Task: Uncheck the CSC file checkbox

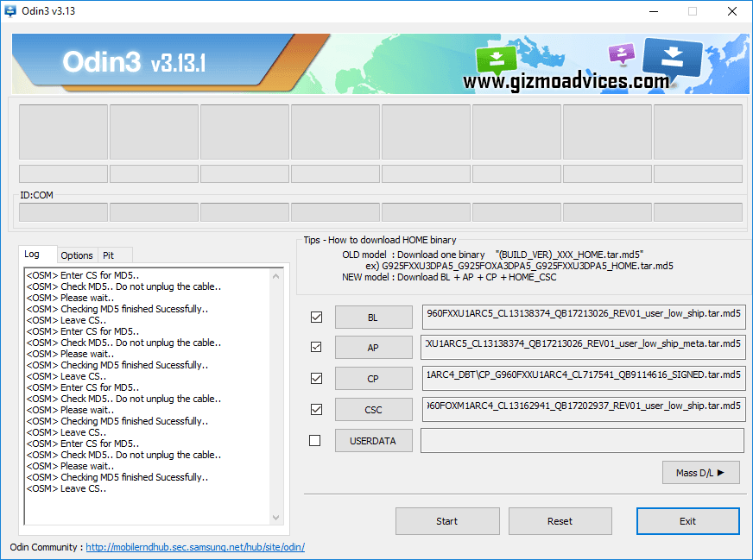Action: coord(316,409)
